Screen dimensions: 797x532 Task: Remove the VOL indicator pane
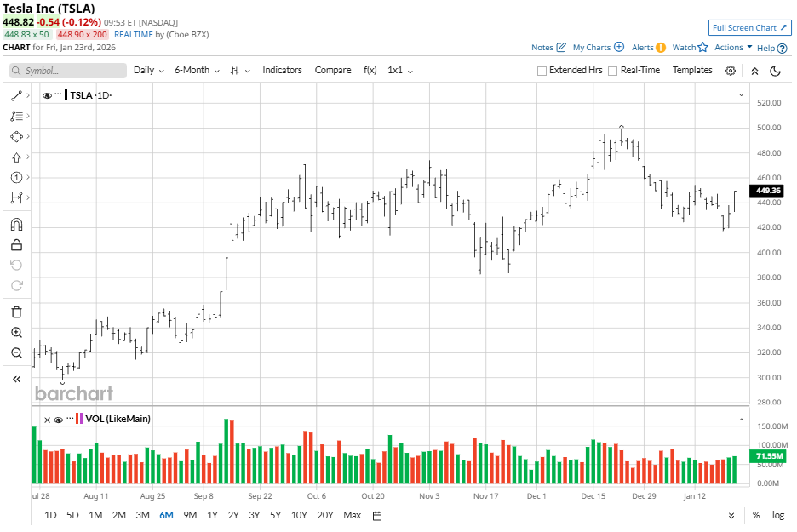point(47,420)
